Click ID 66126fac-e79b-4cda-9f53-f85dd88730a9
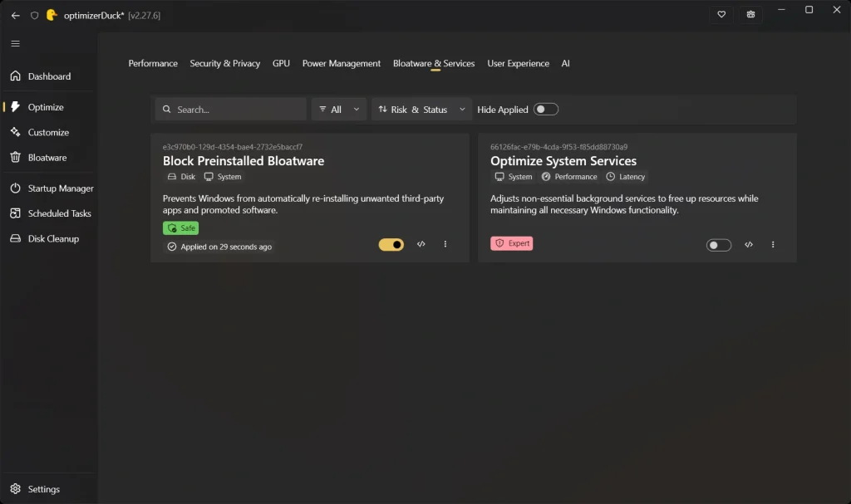 559,147
